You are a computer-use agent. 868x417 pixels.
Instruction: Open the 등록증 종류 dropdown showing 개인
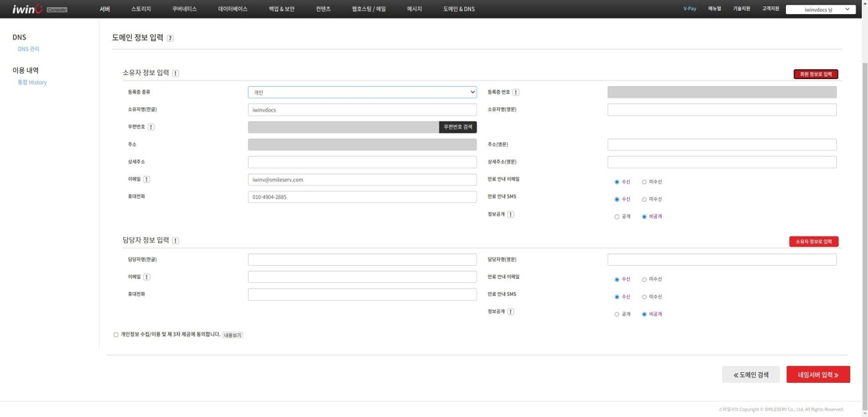(362, 92)
